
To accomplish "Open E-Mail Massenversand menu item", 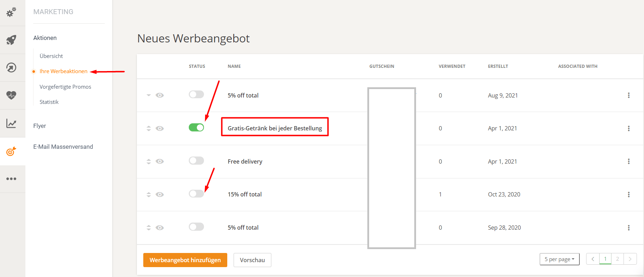I will click(x=63, y=147).
